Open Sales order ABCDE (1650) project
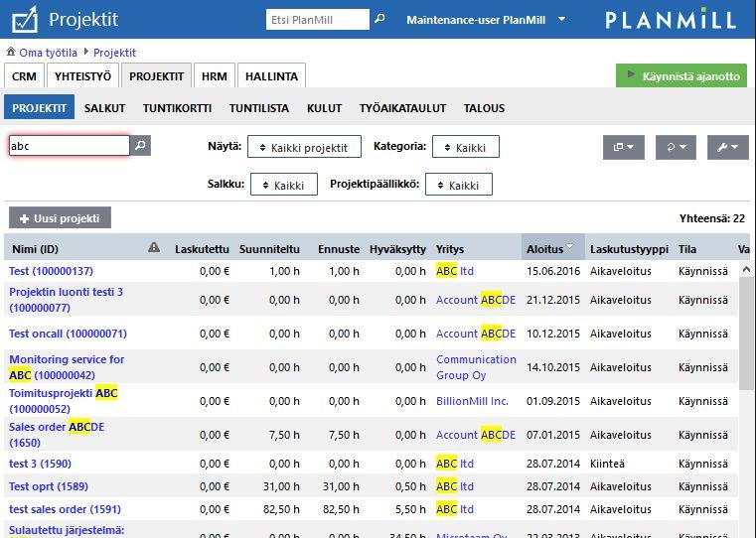Image resolution: width=756 pixels, height=538 pixels. coord(57,435)
